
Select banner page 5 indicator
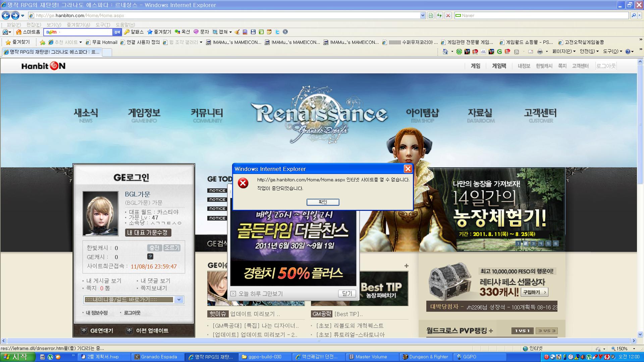548,243
